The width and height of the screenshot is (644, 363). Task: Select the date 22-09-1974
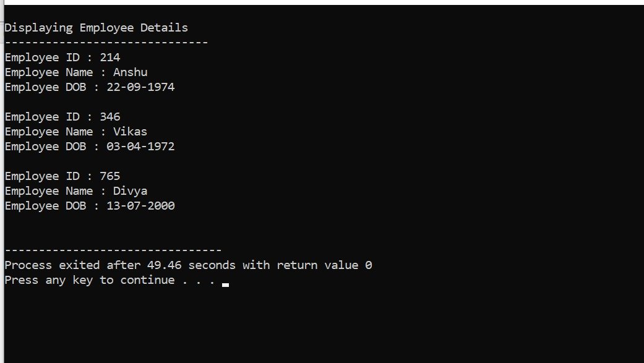point(140,87)
